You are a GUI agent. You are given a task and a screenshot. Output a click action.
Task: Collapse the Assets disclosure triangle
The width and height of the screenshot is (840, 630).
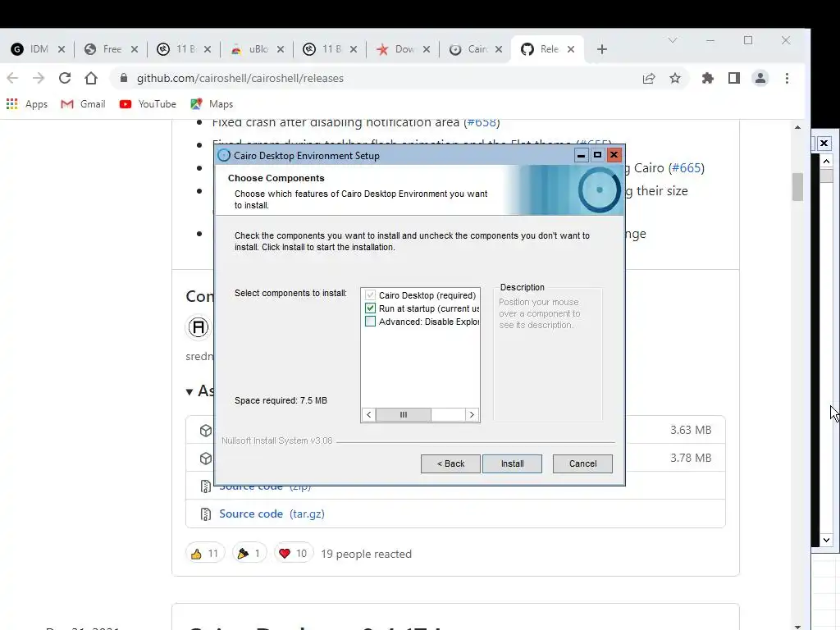[x=189, y=392]
